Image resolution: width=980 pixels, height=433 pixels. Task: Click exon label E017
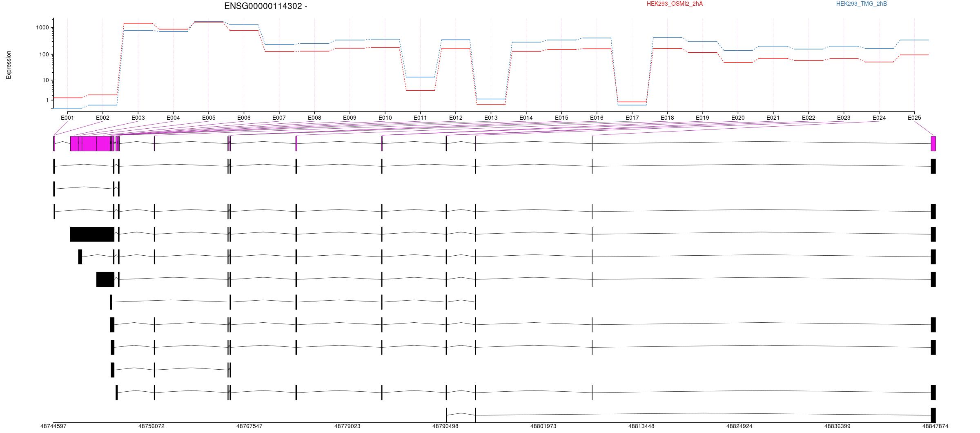point(632,118)
